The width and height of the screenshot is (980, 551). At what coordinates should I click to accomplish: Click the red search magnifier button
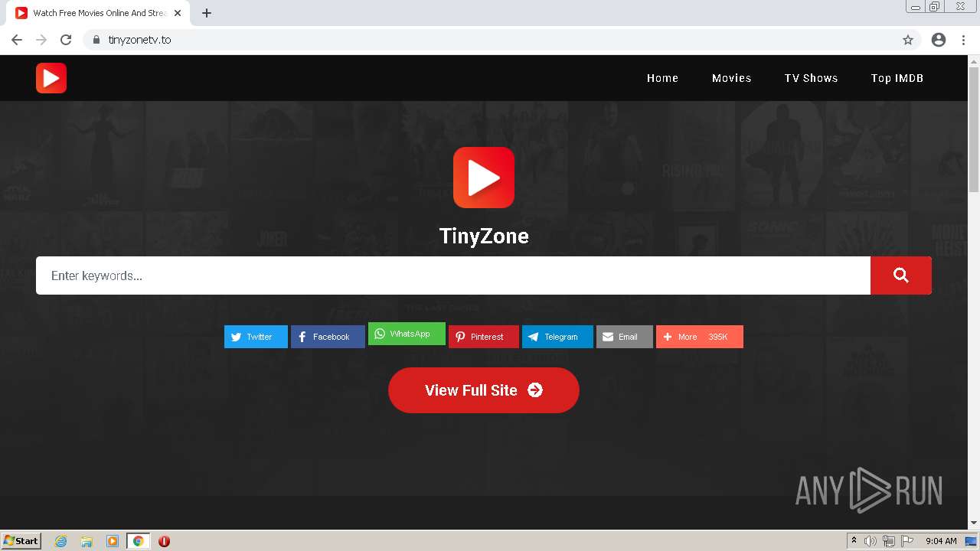click(x=901, y=275)
